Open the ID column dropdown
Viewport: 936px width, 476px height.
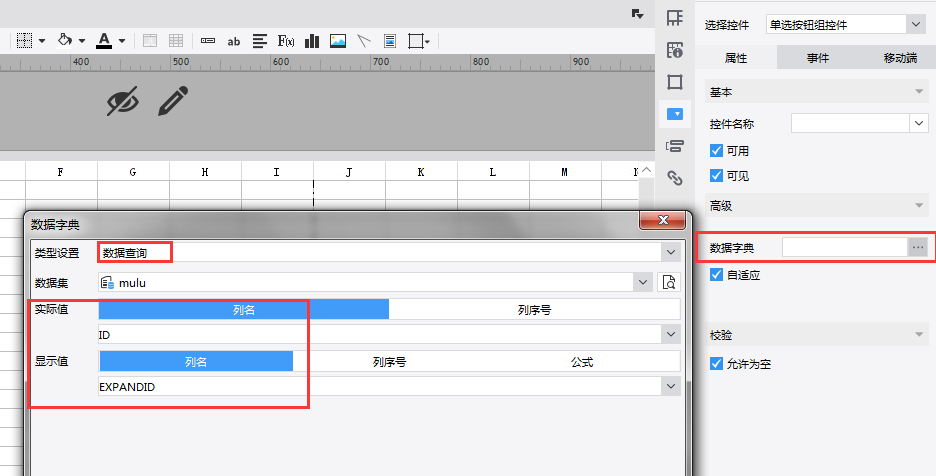point(671,334)
